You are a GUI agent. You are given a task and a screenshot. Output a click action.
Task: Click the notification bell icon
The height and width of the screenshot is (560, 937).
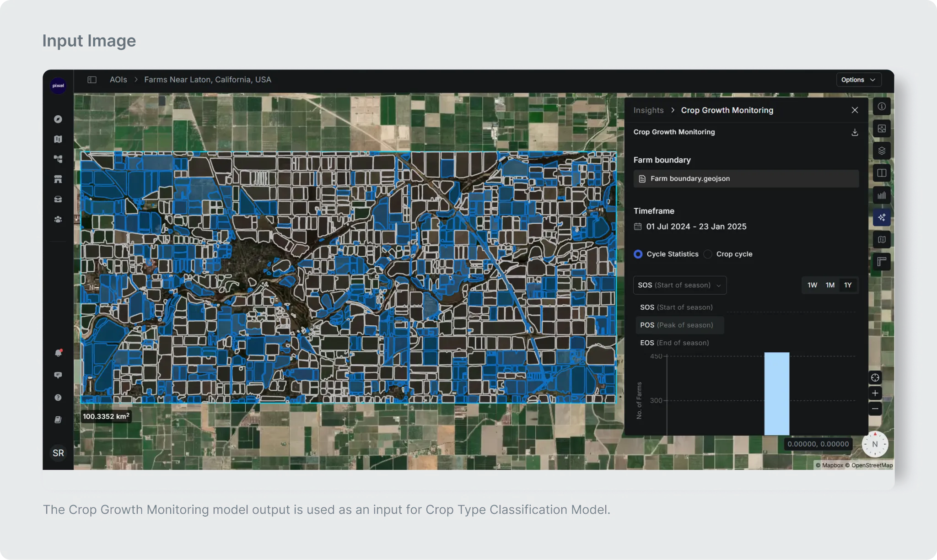point(58,353)
